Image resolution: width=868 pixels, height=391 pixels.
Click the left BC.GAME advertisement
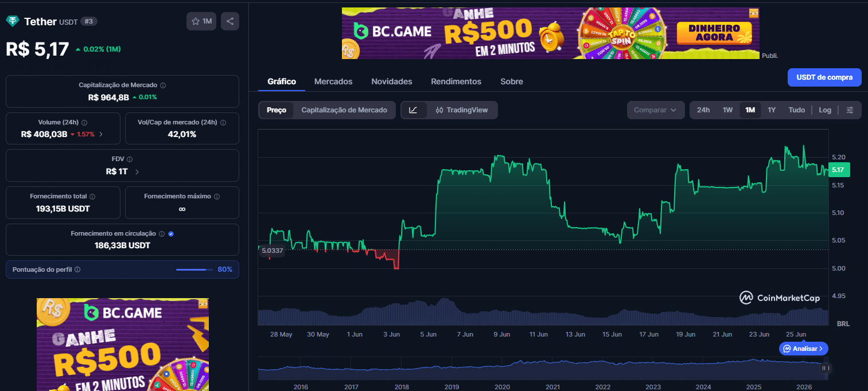pyautogui.click(x=123, y=344)
